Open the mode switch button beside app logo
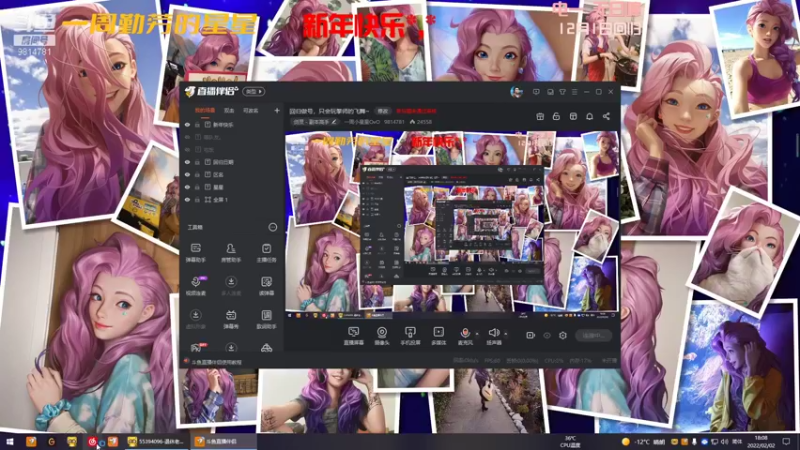This screenshot has width=800, height=450. tap(254, 92)
